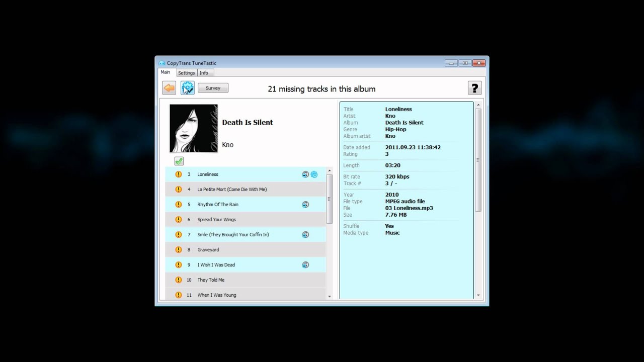This screenshot has width=644, height=362.
Task: Click the details panel scroll down arrow
Action: coord(478,296)
